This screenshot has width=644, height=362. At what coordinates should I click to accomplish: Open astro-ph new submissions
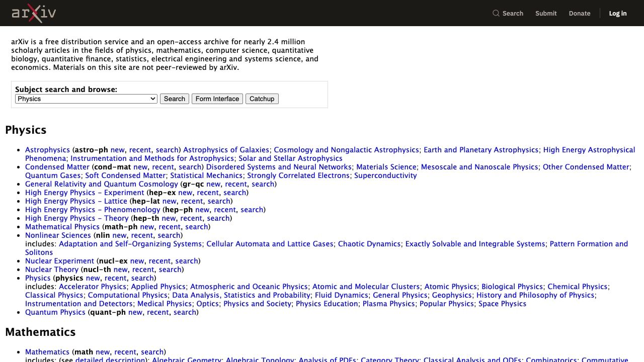coord(117,150)
